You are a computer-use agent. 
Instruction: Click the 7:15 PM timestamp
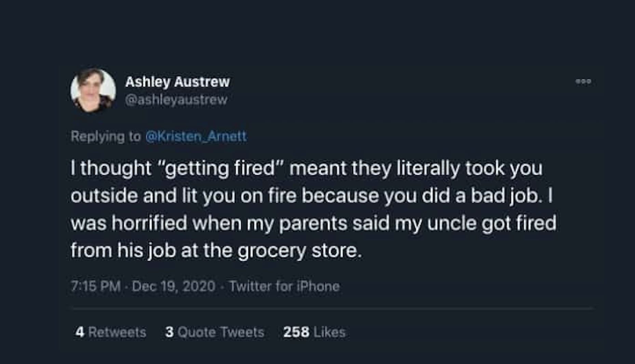tap(95, 286)
